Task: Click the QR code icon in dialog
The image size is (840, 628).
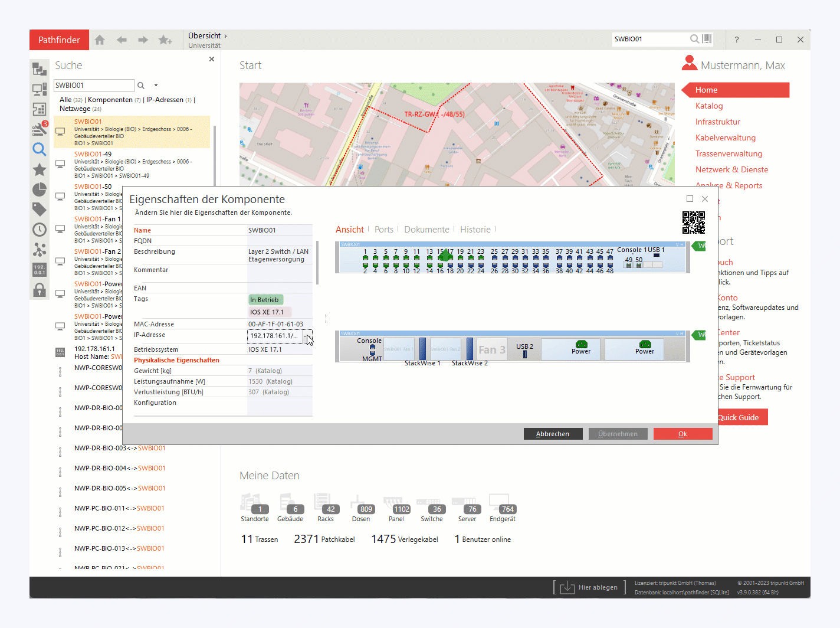Action: coord(693,223)
